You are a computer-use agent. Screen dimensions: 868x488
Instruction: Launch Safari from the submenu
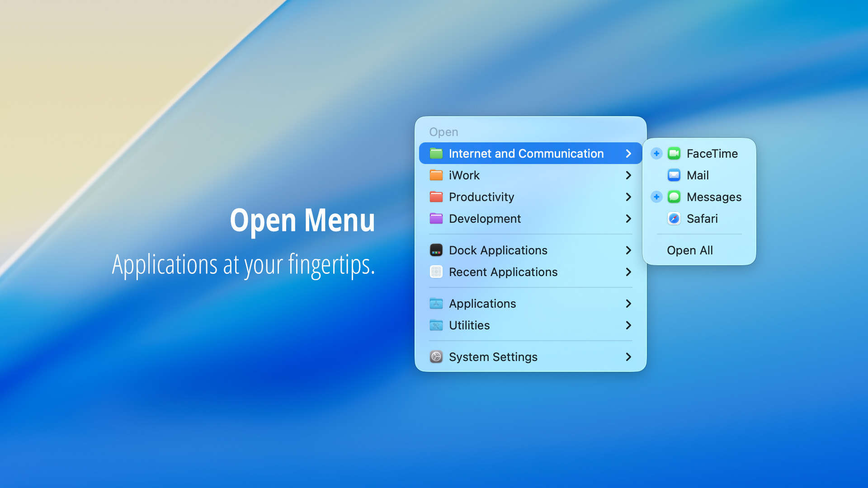(x=699, y=219)
